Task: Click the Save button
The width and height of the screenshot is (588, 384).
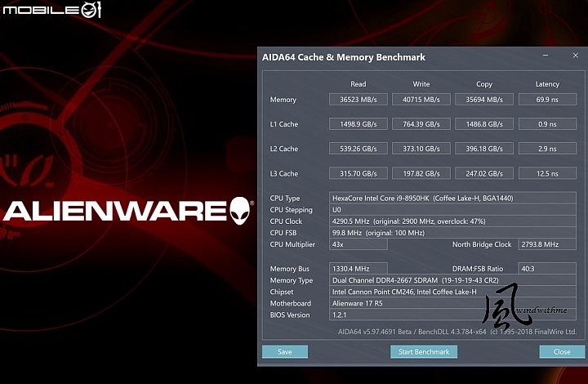Action: coord(285,352)
